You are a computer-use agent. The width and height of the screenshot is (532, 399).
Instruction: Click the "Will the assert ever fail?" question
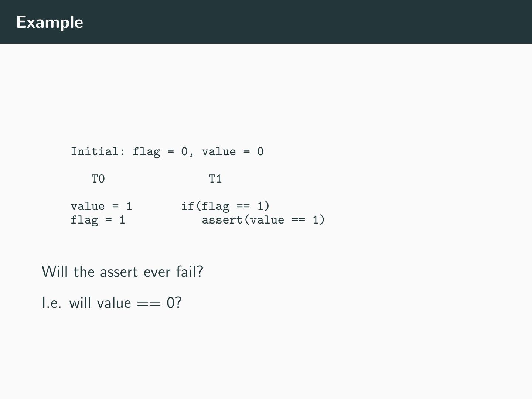(x=122, y=272)
